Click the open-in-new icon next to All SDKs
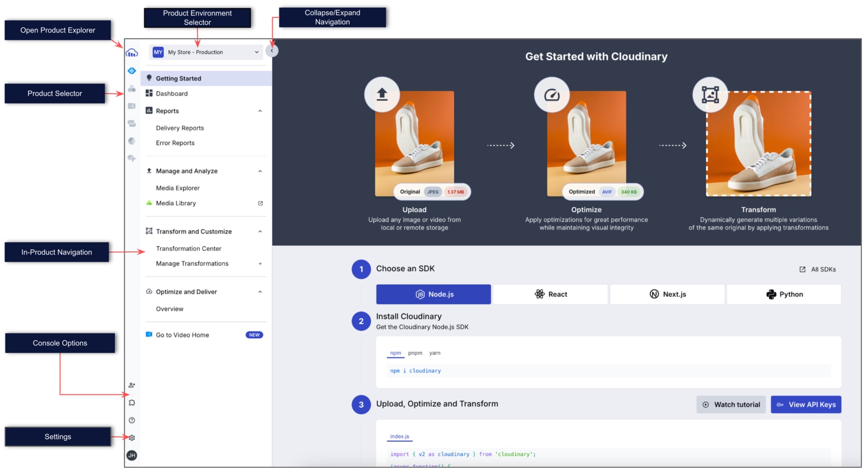Image resolution: width=868 pixels, height=473 pixels. (x=802, y=269)
